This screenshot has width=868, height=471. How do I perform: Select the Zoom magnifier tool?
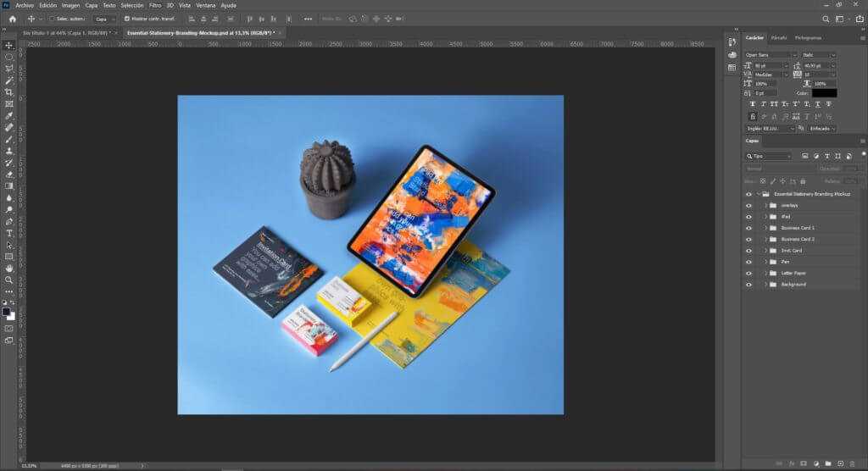click(9, 280)
